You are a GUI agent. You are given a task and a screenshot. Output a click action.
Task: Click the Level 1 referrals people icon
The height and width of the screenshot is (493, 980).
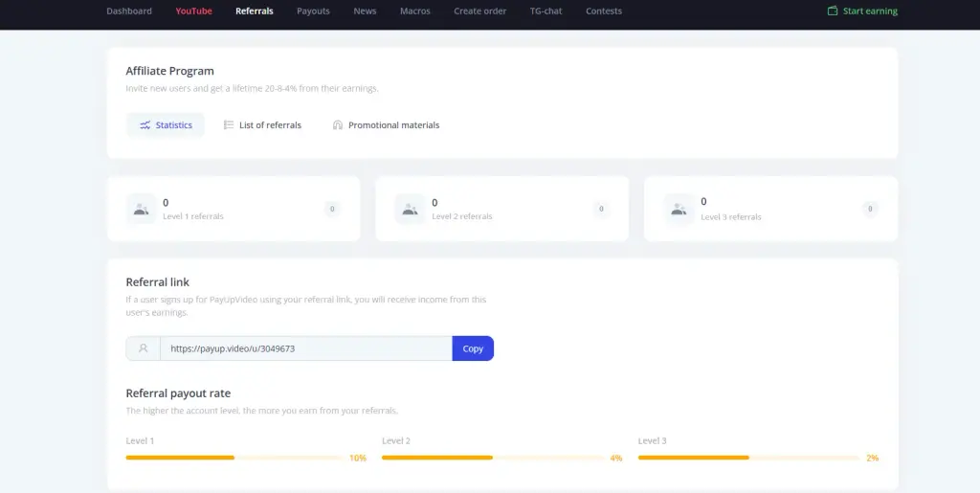[x=142, y=209]
